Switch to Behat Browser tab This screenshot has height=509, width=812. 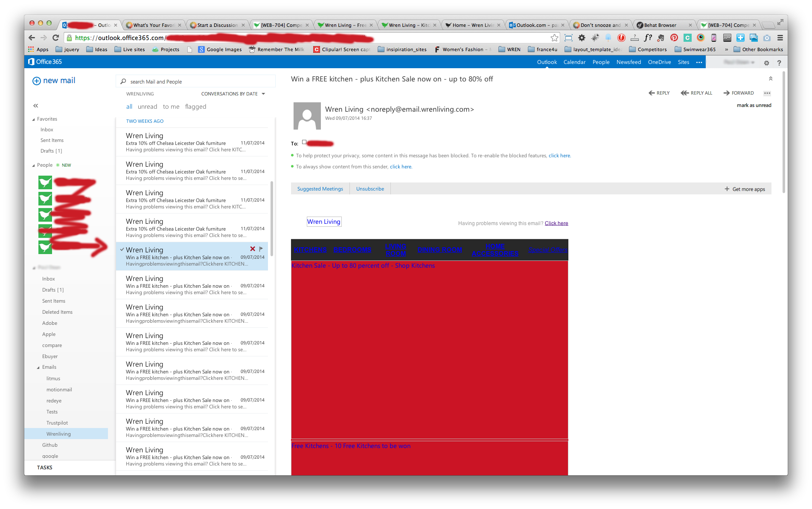[664, 25]
